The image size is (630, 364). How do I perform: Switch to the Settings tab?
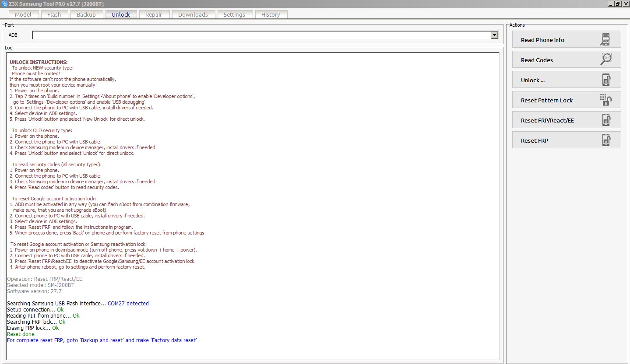pos(234,14)
